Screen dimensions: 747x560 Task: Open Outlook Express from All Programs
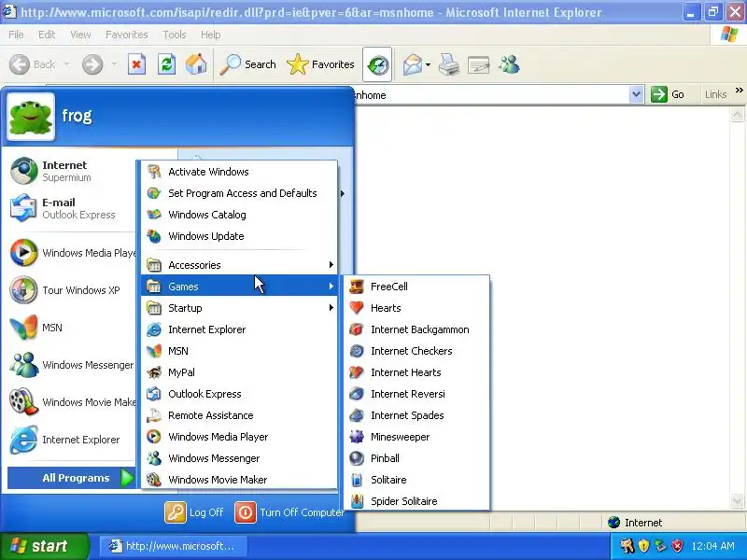(239, 393)
